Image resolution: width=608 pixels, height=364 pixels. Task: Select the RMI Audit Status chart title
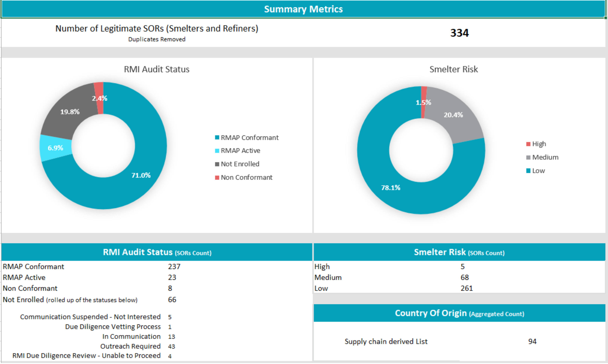point(157,69)
